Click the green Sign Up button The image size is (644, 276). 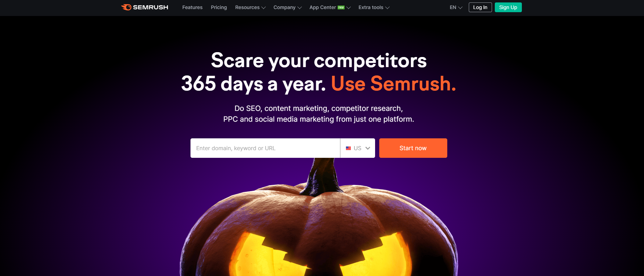tap(508, 7)
